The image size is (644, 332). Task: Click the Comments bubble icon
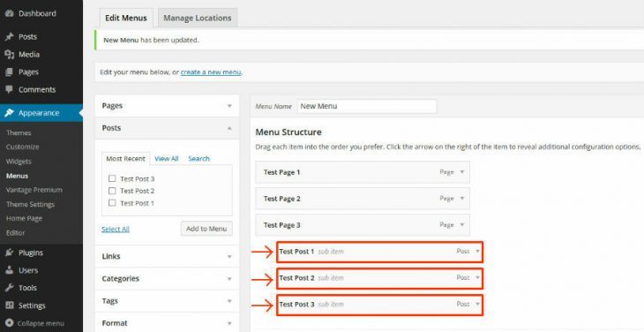tap(9, 89)
